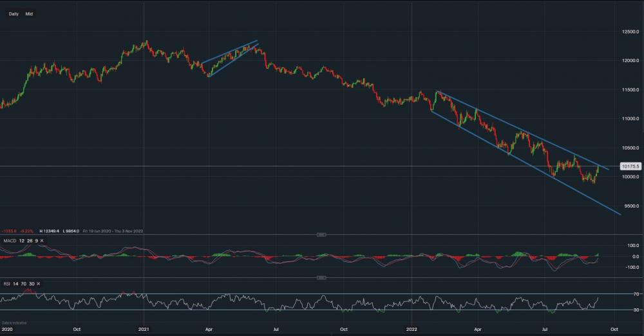The image size is (644, 336).
Task: Click the resize handle above MACD panel
Action: 321,235
